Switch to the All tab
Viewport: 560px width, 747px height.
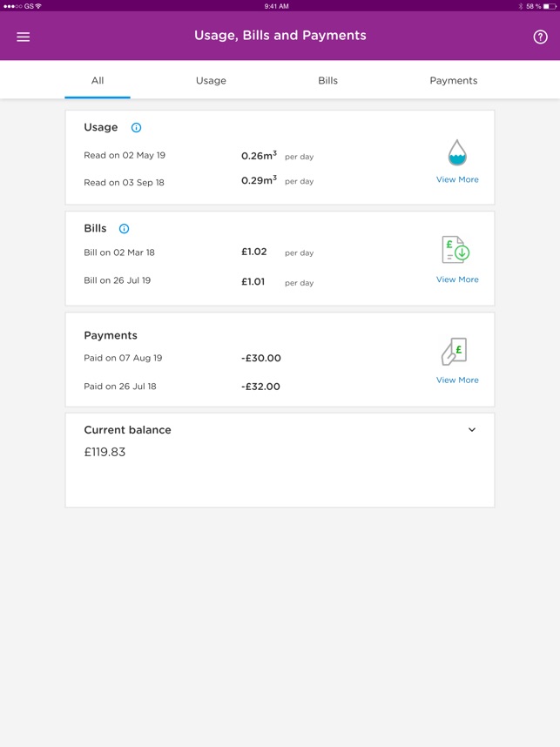pyautogui.click(x=98, y=81)
